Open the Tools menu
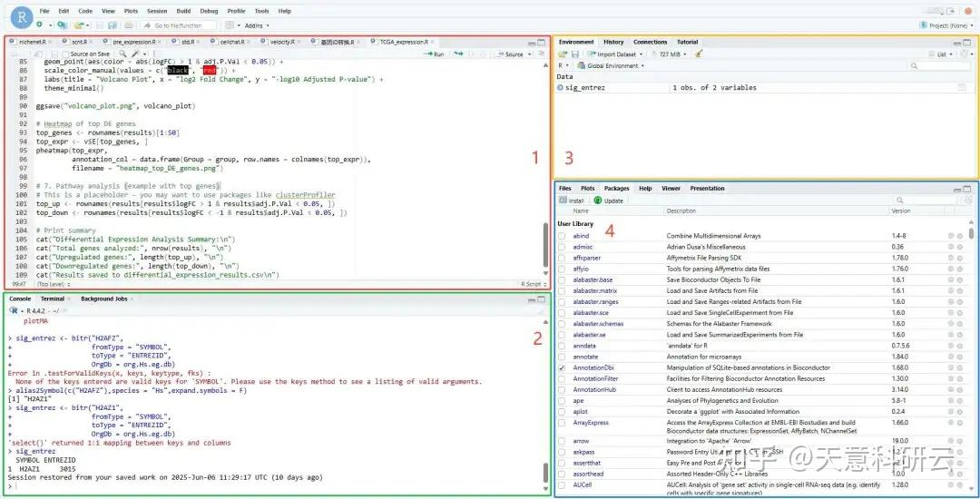Screen dimensions: 980x499 [262, 11]
